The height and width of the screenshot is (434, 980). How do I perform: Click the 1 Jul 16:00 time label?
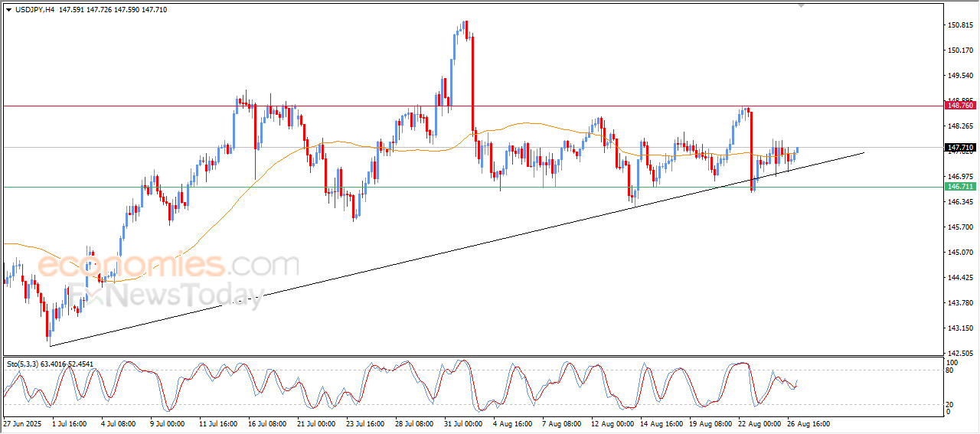click(x=70, y=423)
